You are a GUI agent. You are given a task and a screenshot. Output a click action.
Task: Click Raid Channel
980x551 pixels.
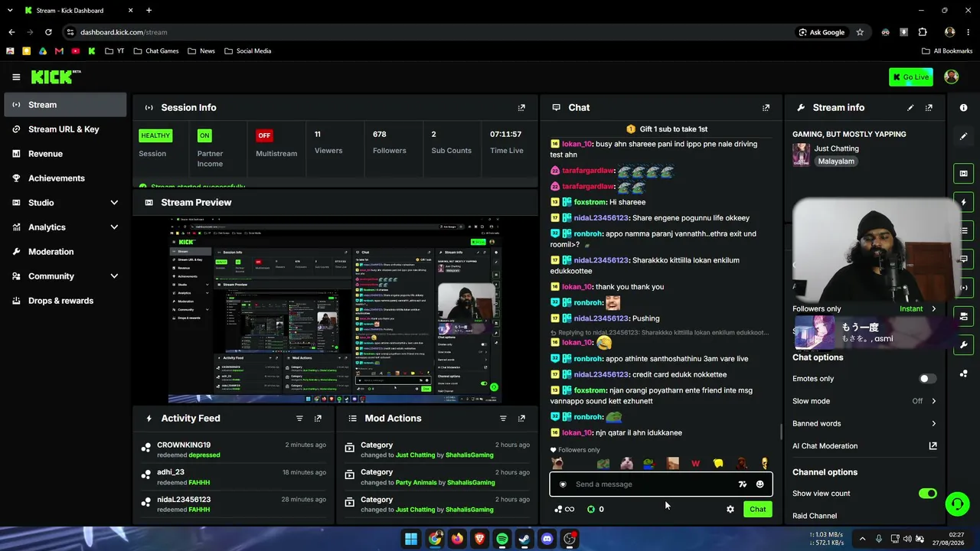815,516
